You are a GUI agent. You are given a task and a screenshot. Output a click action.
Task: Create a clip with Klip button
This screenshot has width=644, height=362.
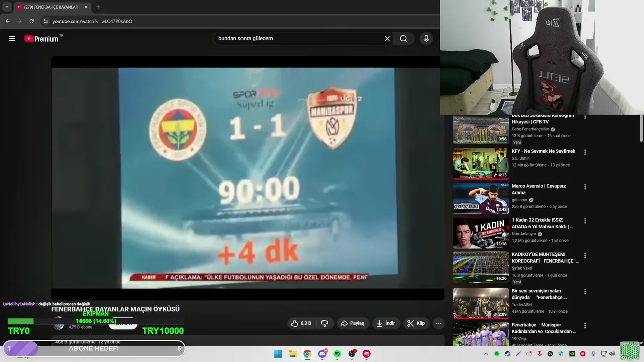click(416, 323)
